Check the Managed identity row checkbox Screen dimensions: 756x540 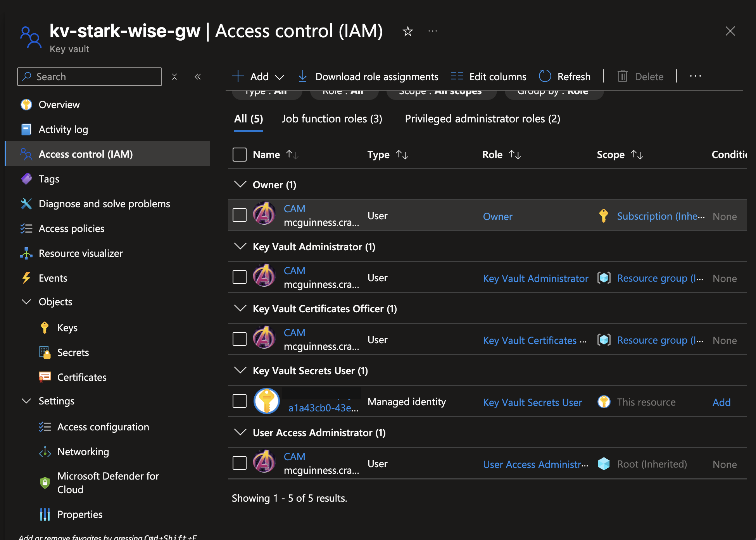pyautogui.click(x=240, y=401)
